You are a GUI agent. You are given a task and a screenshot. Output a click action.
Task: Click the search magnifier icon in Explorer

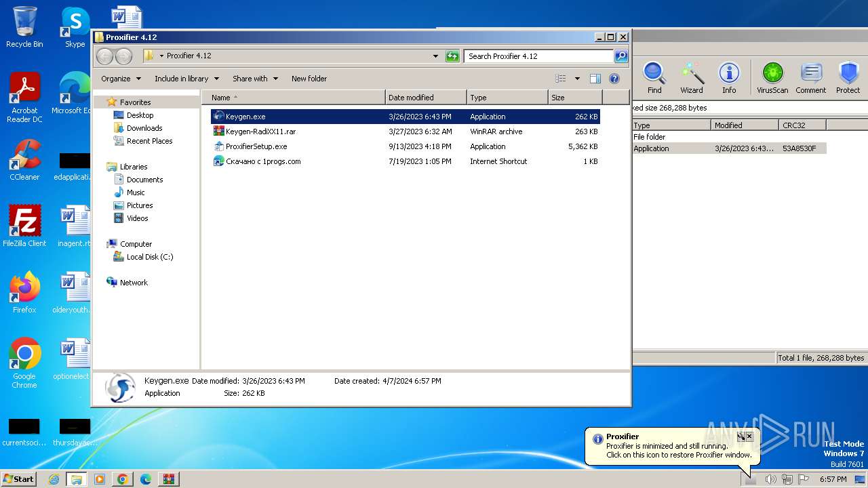tap(620, 56)
